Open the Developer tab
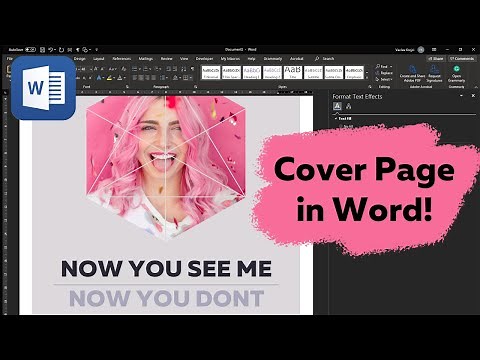Screen dimensions: 480x360 click(204, 59)
